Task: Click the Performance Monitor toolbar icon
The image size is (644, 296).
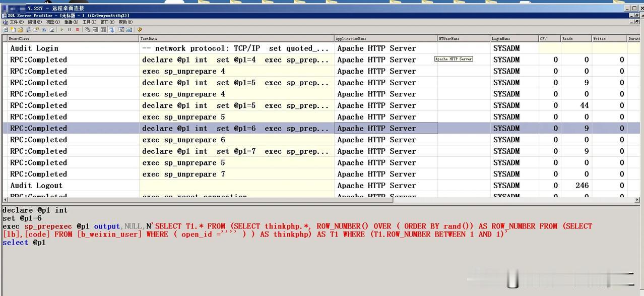Action: (129, 30)
